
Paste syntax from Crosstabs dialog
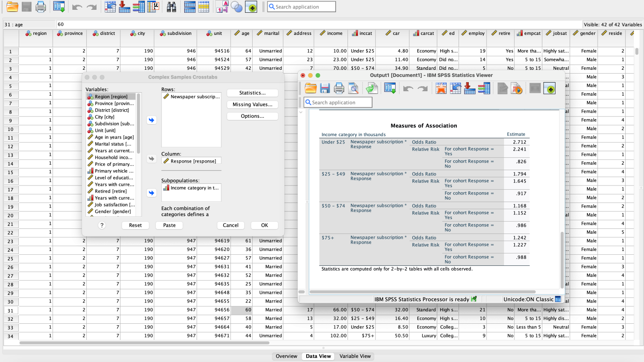point(169,225)
